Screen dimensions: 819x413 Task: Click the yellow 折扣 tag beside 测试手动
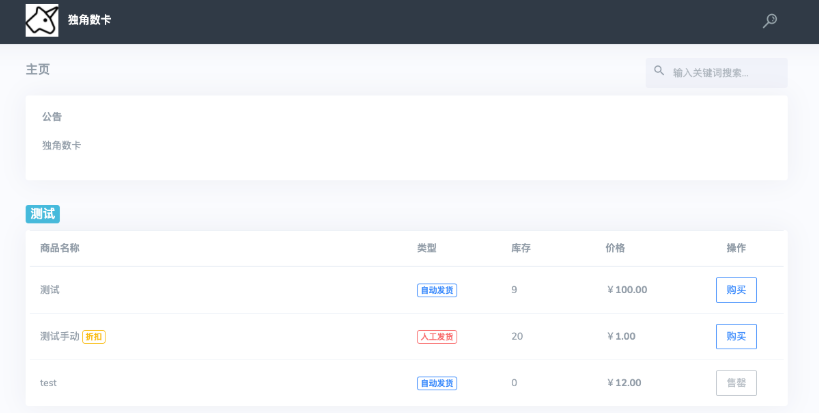click(93, 336)
